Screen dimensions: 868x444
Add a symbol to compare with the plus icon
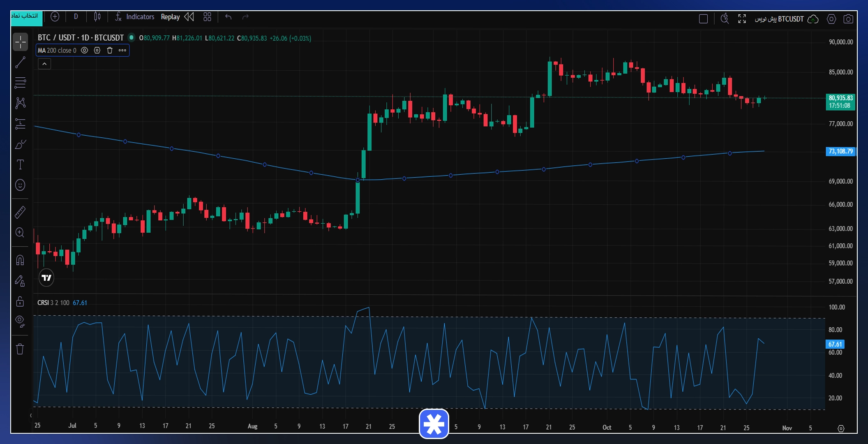pyautogui.click(x=55, y=17)
